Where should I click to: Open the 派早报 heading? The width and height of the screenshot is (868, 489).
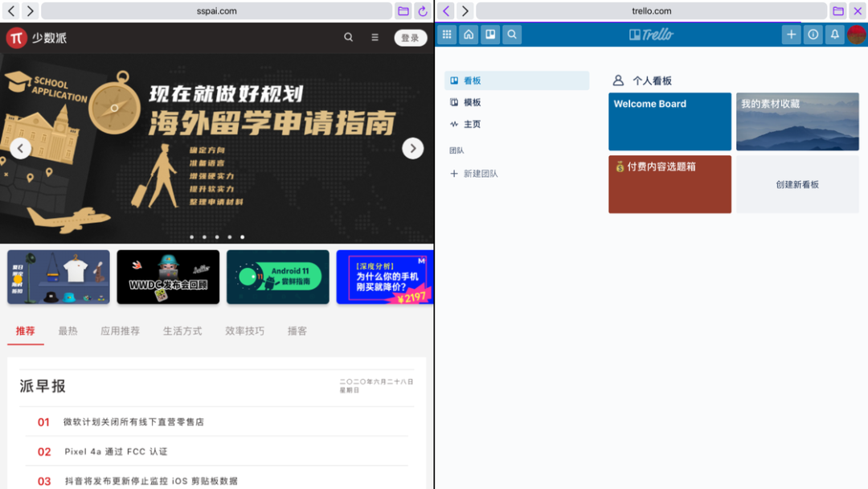pos(43,386)
